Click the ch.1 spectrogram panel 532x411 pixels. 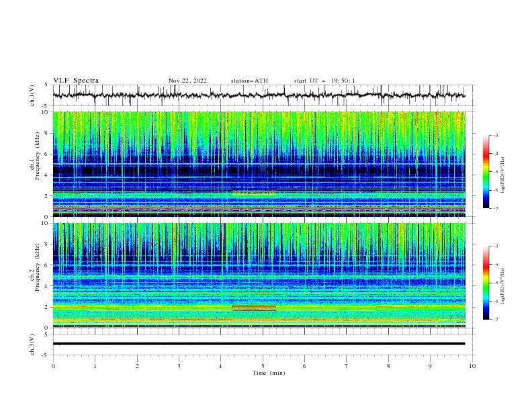coord(259,164)
